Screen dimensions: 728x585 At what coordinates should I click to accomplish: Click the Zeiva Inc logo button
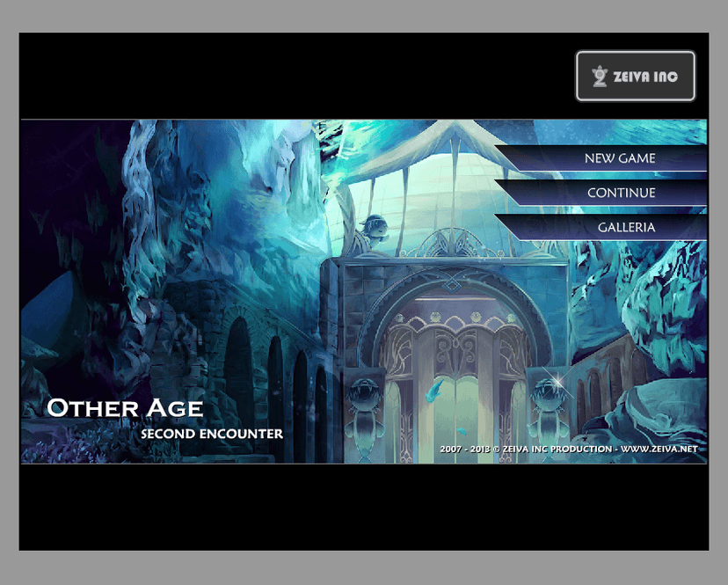636,76
